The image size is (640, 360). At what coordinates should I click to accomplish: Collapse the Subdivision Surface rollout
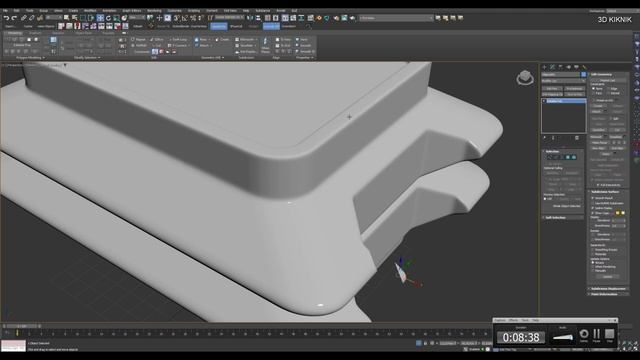tap(608, 192)
